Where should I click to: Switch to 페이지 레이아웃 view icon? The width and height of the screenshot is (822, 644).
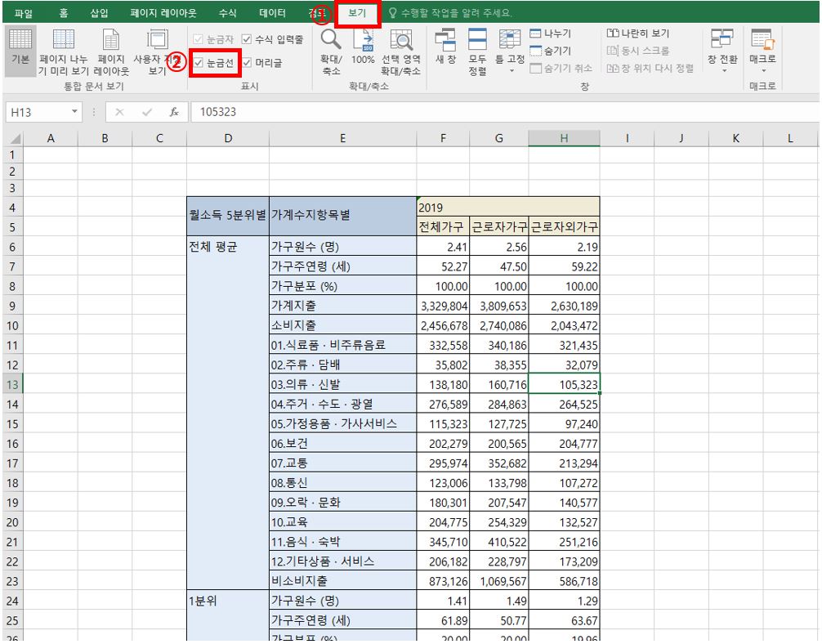pos(111,40)
